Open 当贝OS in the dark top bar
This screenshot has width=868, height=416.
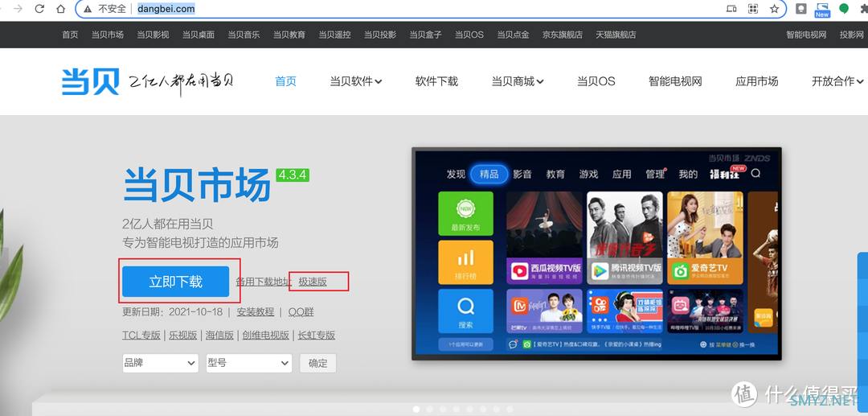(469, 35)
